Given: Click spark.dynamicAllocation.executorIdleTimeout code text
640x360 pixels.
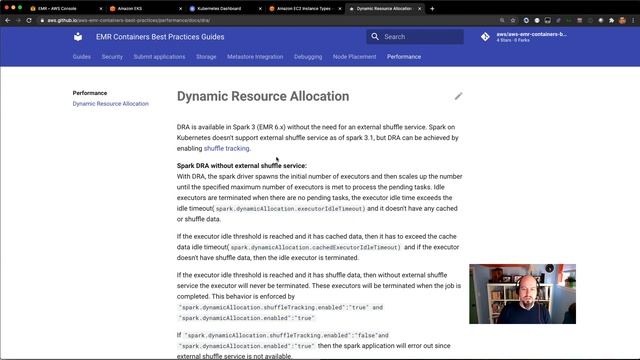Looking at the screenshot, I should [x=290, y=209].
